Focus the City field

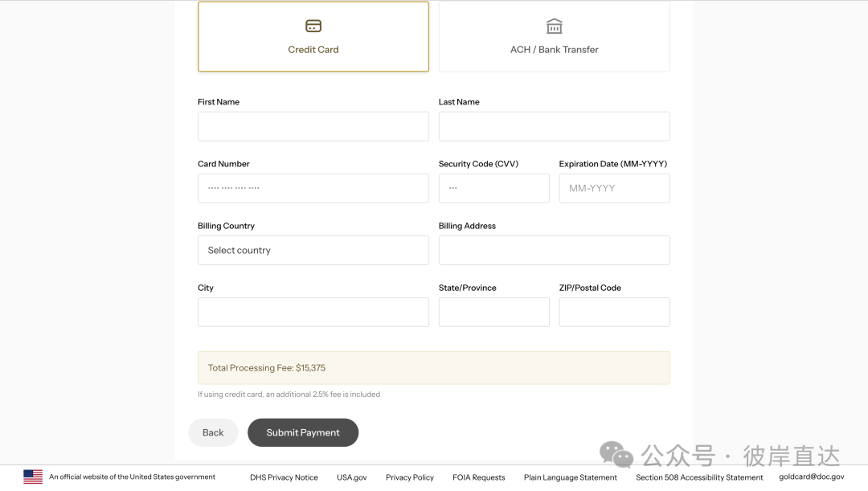click(313, 313)
